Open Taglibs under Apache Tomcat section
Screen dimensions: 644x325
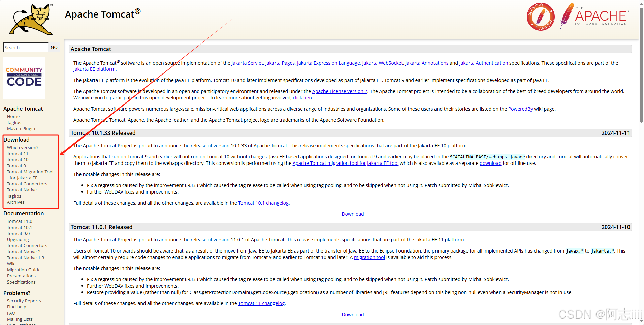14,122
